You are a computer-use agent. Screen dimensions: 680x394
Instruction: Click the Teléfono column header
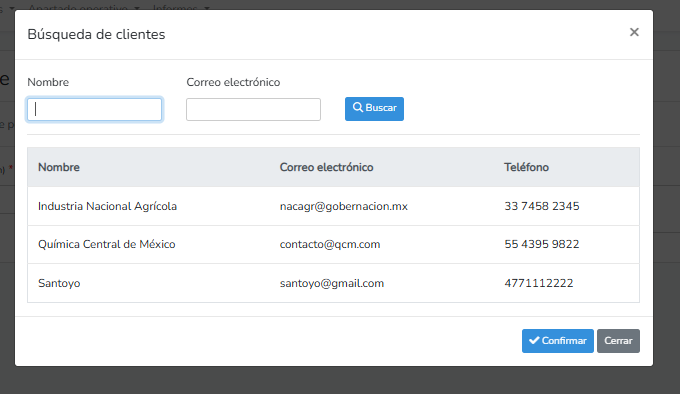[526, 167]
